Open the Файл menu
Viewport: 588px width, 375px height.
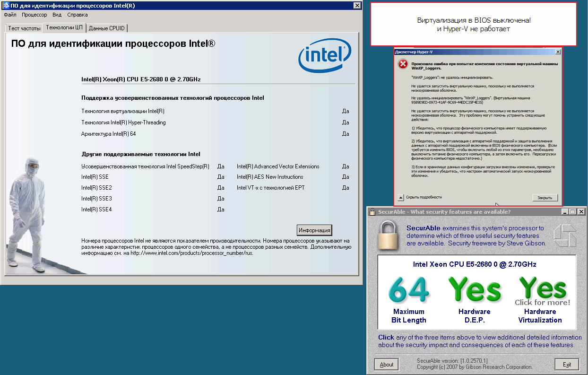click(10, 15)
